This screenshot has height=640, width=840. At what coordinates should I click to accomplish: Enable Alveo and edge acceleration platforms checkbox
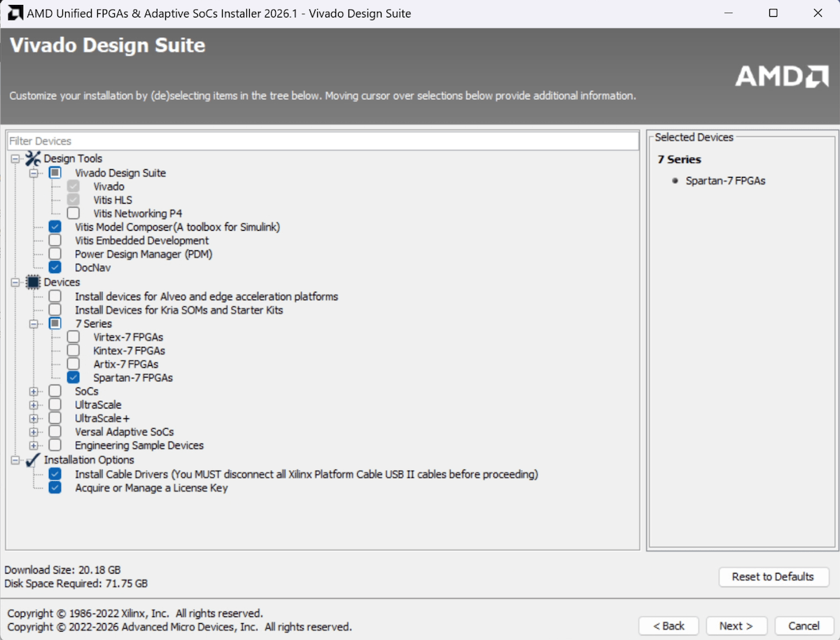(55, 297)
